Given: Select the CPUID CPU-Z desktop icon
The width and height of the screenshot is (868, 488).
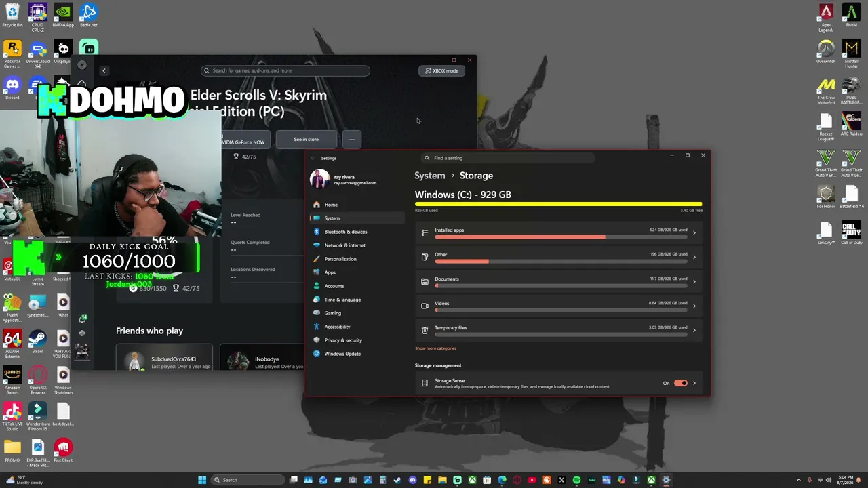Looking at the screenshot, I should pyautogui.click(x=37, y=18).
